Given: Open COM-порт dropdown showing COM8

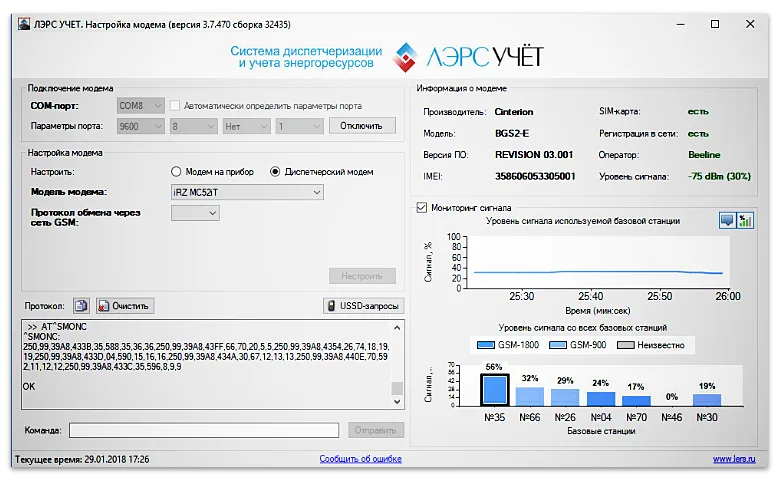Looking at the screenshot, I should [x=141, y=106].
